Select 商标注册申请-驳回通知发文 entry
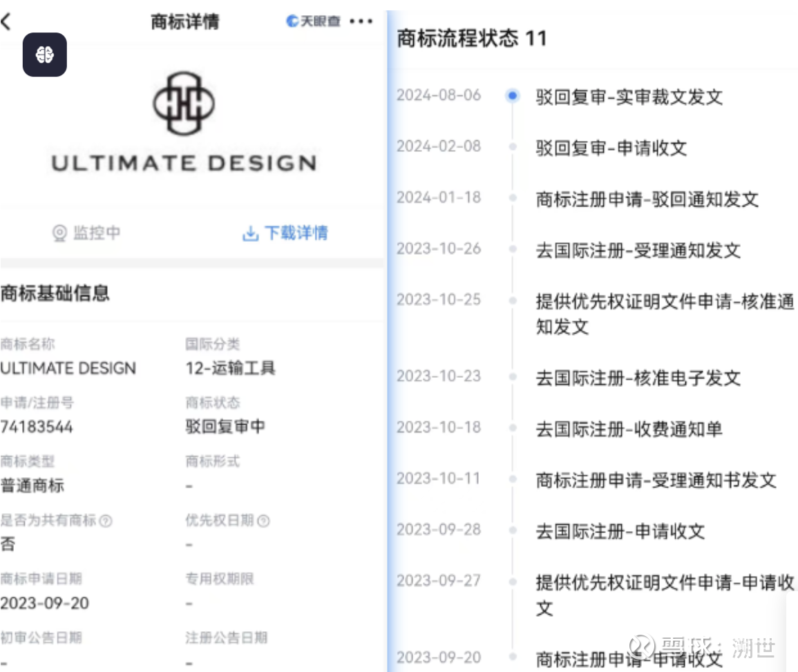Viewport: 798px width, 672px height. tap(647, 199)
